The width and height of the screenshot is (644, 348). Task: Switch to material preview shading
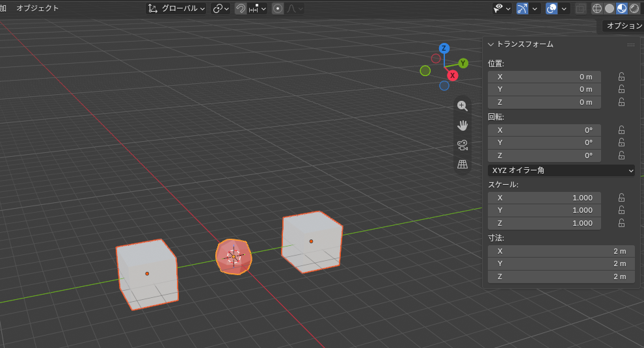[x=622, y=8]
